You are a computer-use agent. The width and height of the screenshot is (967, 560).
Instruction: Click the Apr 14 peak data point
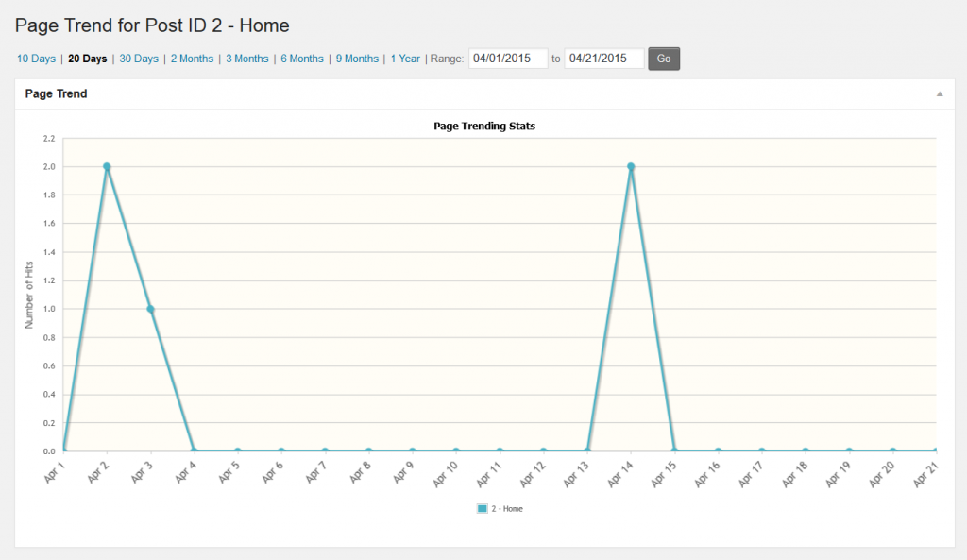(631, 166)
